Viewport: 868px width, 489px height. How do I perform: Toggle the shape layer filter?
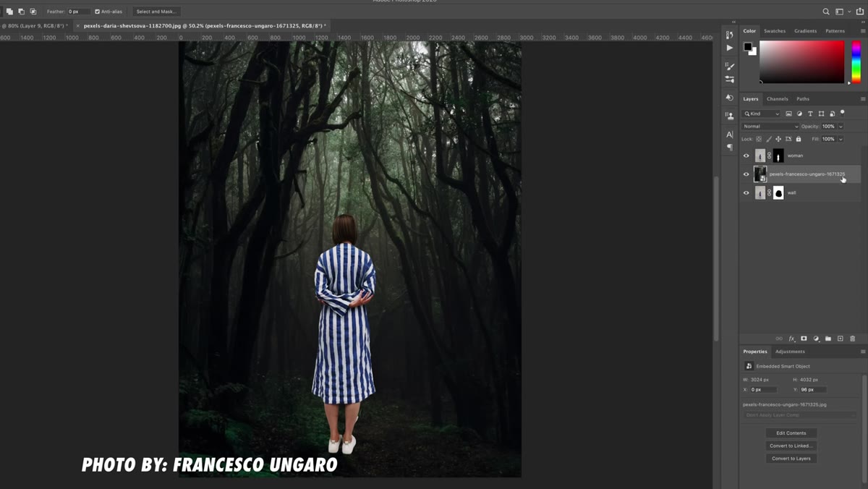pos(821,114)
